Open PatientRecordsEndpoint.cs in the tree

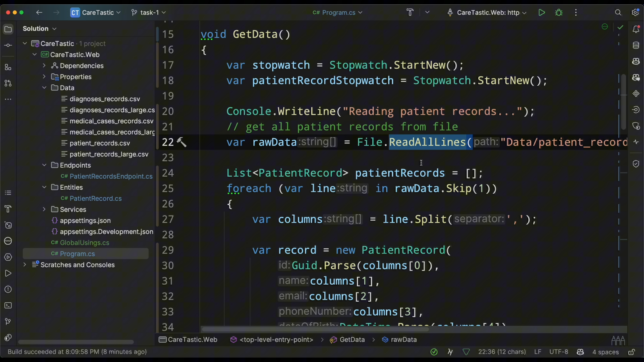(111, 176)
